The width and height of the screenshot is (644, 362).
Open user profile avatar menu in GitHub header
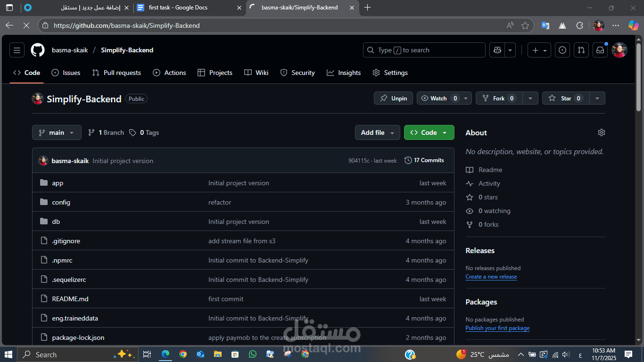click(x=619, y=50)
